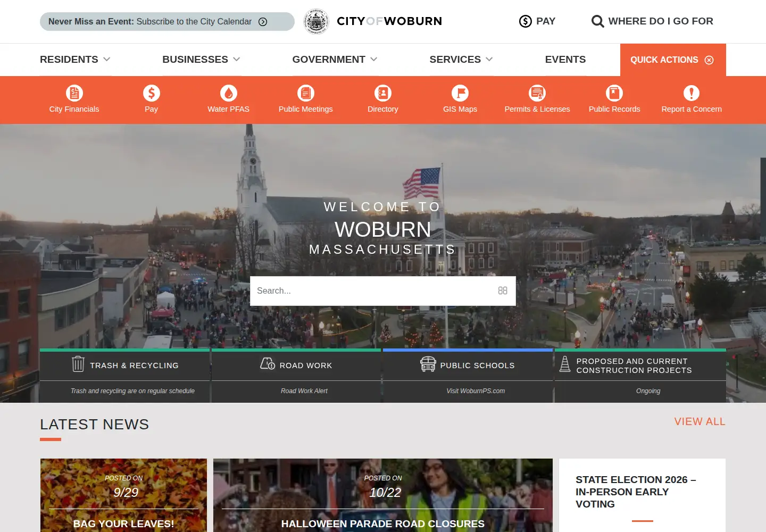Click Proposed and Current Construction Projects heading
The image size is (766, 532).
634,365
